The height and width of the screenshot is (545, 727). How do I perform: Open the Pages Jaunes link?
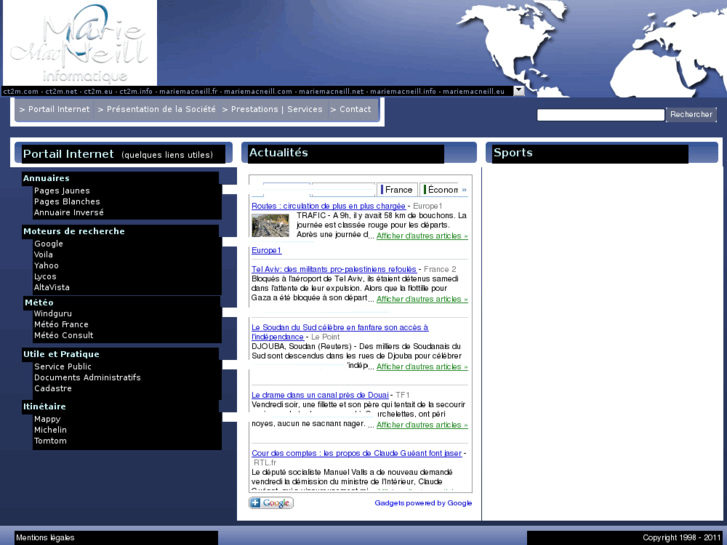coord(62,191)
